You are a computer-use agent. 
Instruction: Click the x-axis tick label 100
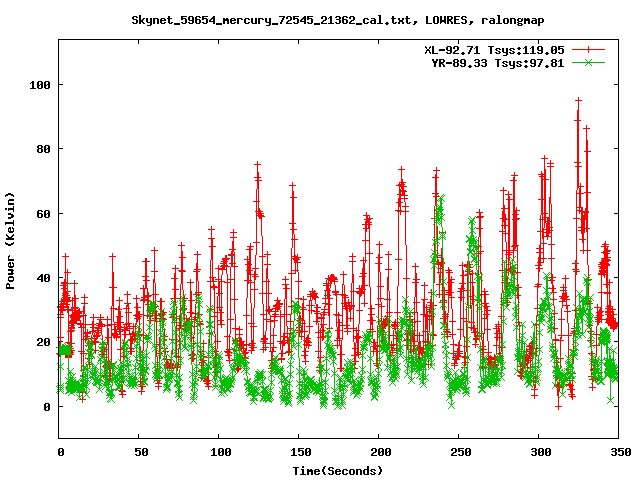(x=221, y=452)
